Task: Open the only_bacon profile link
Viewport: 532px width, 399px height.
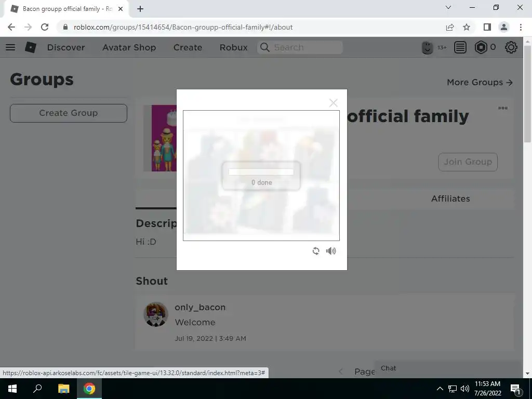Action: (200, 307)
